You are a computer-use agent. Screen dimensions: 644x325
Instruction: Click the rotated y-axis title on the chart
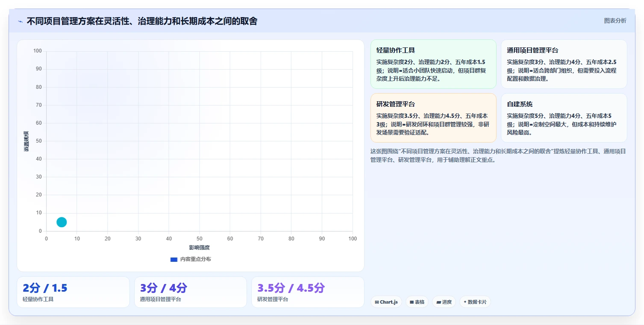tap(26, 141)
